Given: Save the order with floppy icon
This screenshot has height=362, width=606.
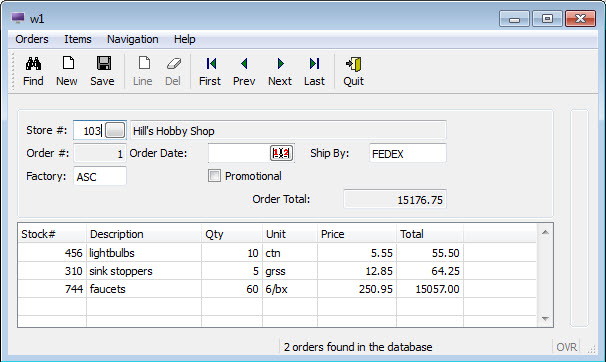Looking at the screenshot, I should (x=104, y=63).
